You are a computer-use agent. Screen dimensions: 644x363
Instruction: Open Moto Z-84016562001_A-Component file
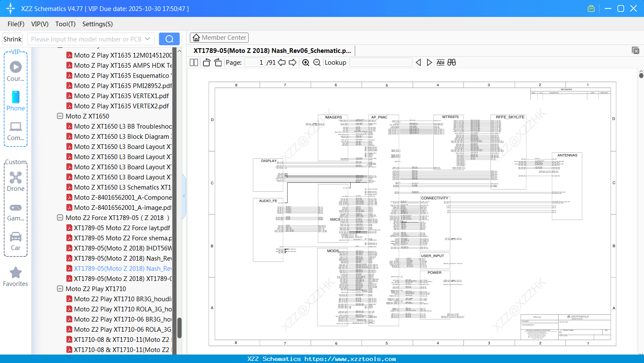coord(123,197)
